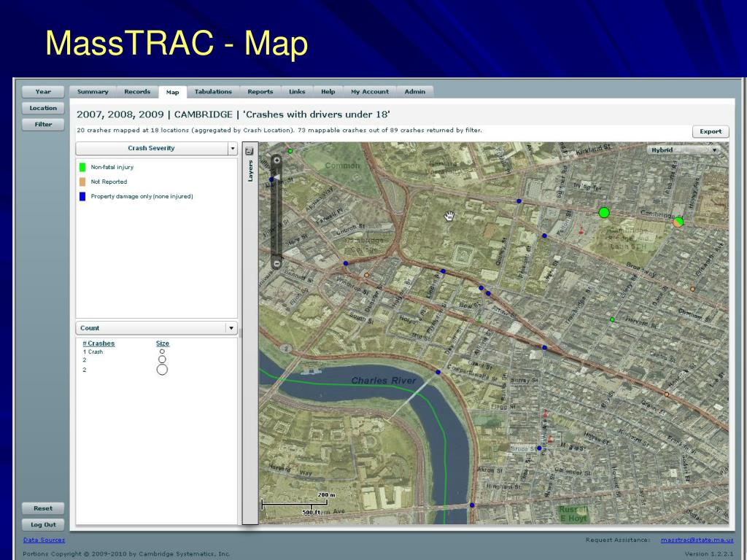Switch to the Records tab
This screenshot has height=560, width=747.
137,92
